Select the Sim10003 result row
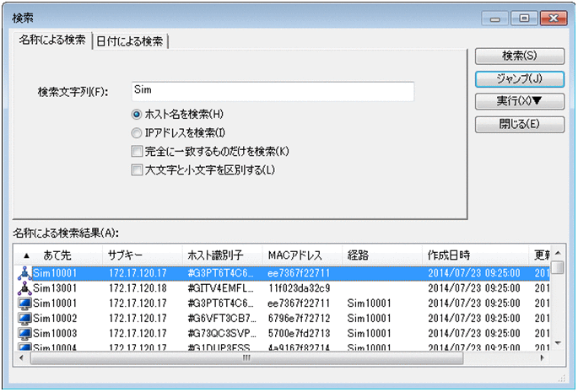This screenshot has height=392, width=578. [282, 334]
